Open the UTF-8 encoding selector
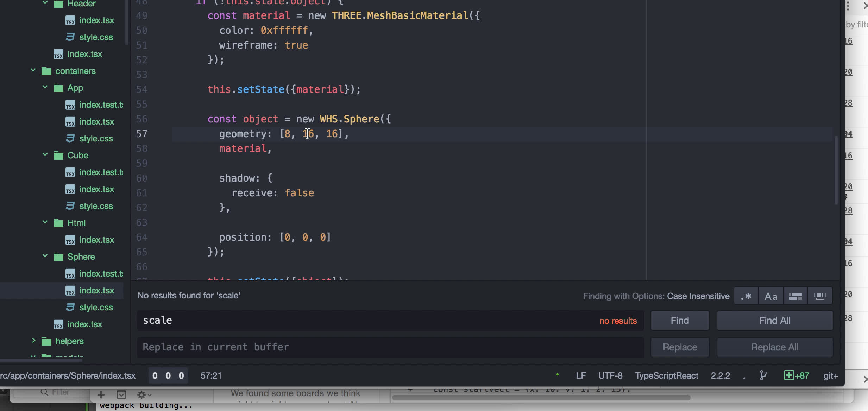This screenshot has height=411, width=868. coord(610,375)
